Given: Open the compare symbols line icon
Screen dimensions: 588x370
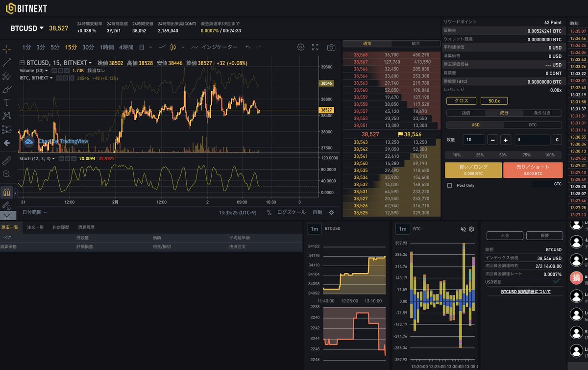Looking at the screenshot, I should (162, 47).
